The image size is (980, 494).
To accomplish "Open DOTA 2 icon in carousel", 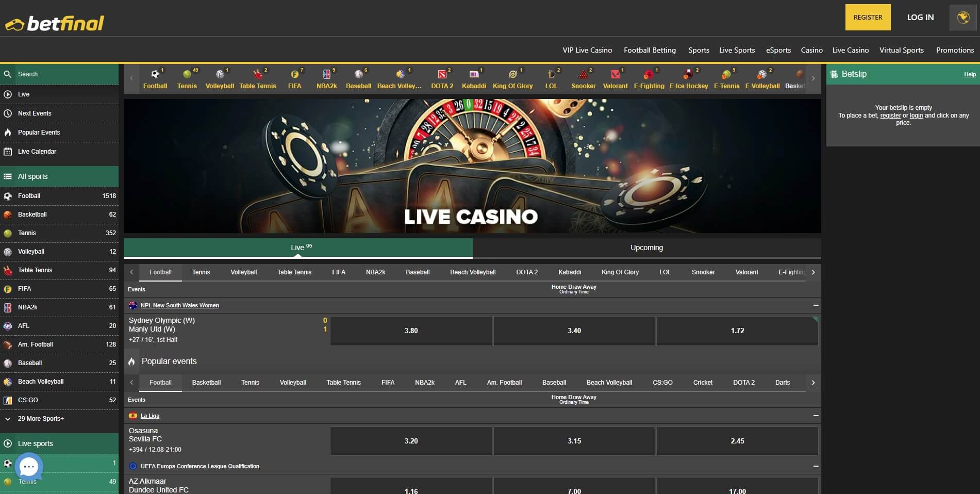I will coord(442,79).
